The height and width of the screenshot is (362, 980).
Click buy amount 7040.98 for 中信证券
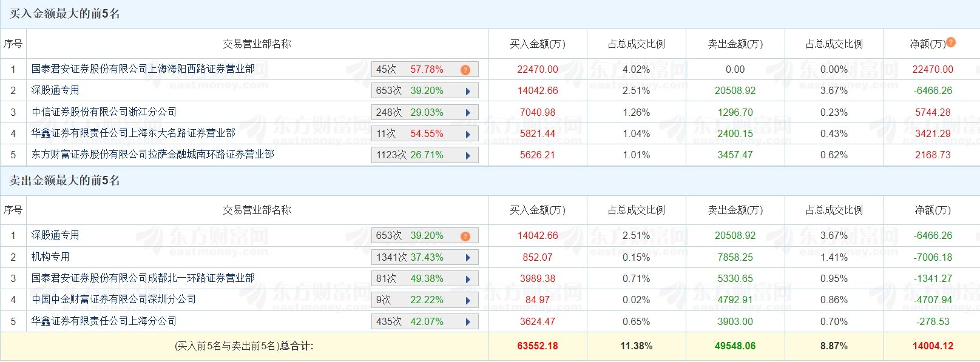538,112
